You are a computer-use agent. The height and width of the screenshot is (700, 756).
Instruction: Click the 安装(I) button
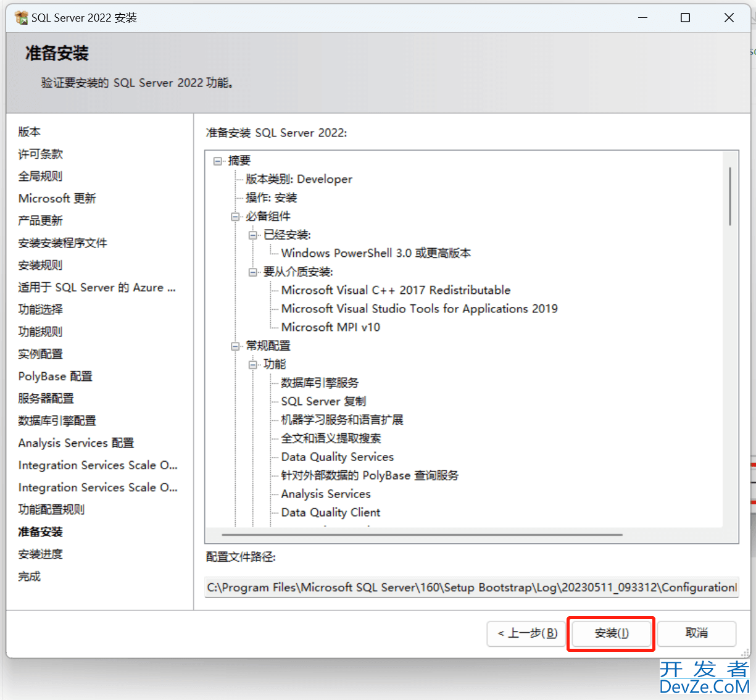pyautogui.click(x=612, y=633)
